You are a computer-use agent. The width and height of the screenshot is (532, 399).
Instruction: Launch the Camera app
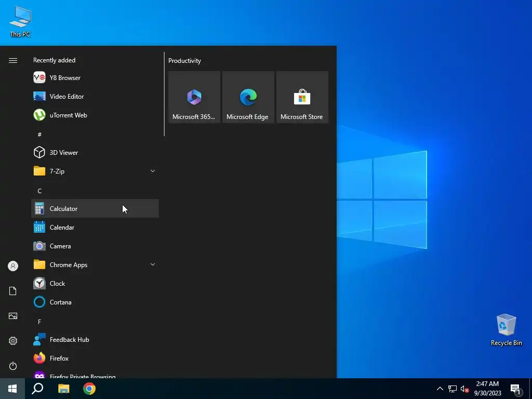tap(95, 246)
